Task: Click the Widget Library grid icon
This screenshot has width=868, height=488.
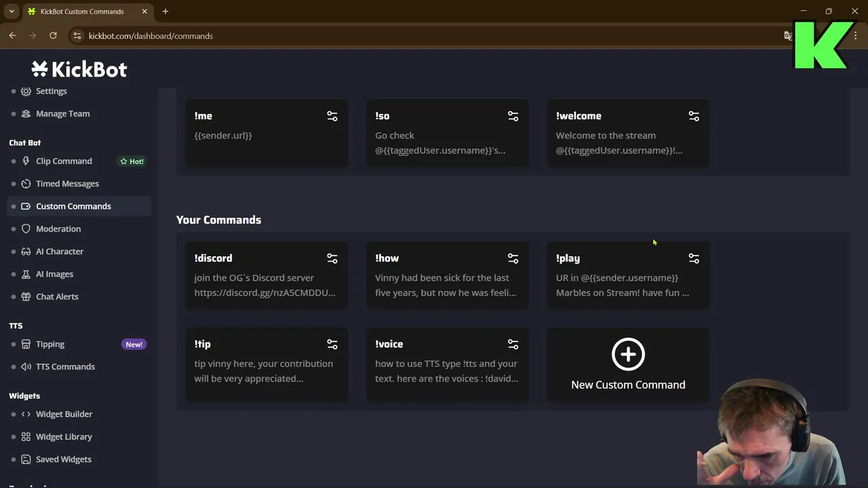Action: pos(26,436)
